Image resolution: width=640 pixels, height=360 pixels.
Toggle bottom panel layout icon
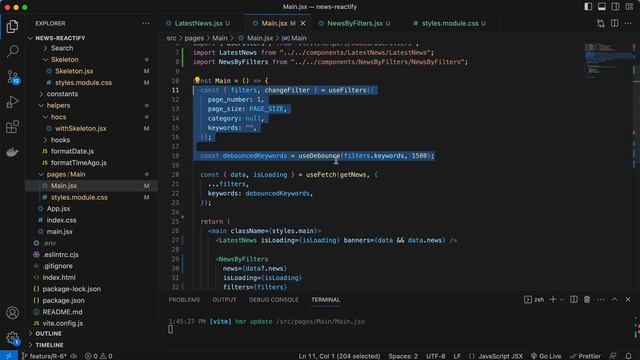[x=602, y=7]
